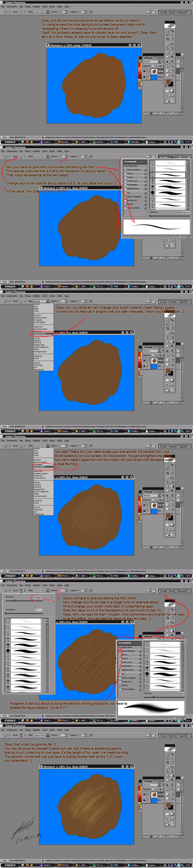Select the Path Selection tool in the topmost toolbox
193x868 pixels.
[x=167, y=62]
